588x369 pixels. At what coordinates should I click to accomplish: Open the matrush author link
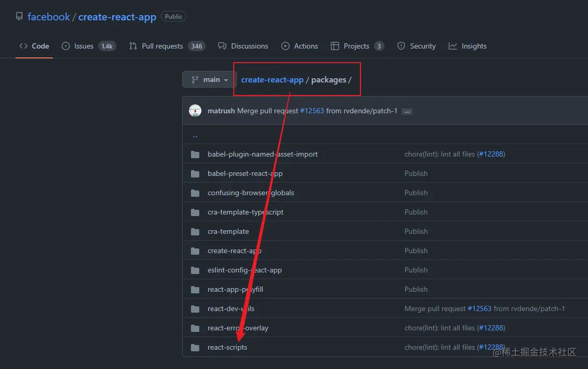pos(221,111)
